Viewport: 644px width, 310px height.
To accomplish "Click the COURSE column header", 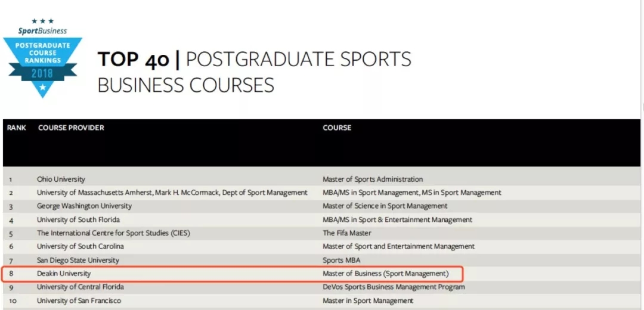I will click(337, 128).
